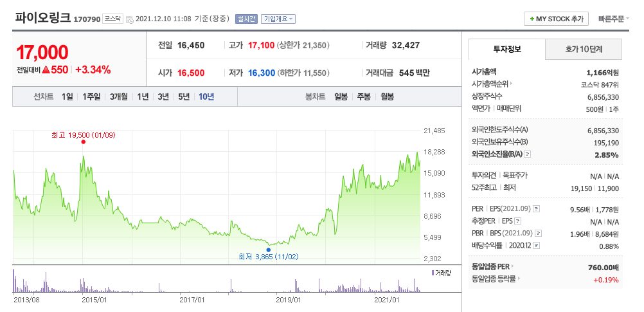
Task: Click the 전일 value 16,450
Action: [x=191, y=45]
